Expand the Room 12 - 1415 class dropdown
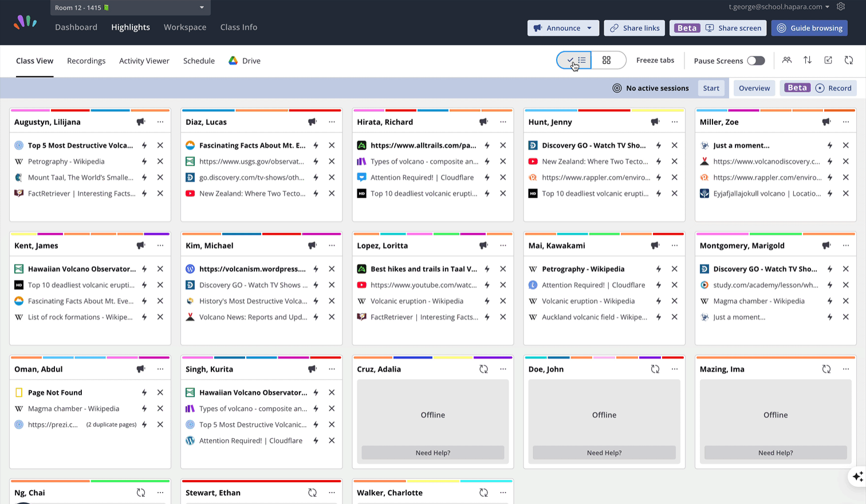The image size is (866, 504). (202, 7)
